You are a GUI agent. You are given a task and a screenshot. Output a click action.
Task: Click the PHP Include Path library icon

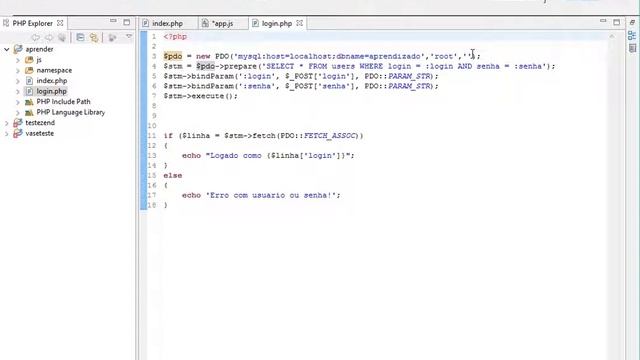click(x=29, y=102)
